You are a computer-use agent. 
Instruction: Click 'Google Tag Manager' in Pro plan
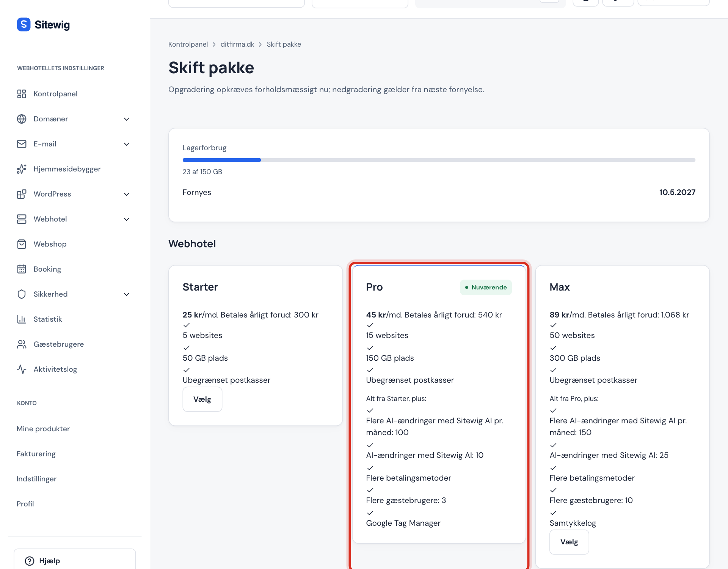coord(403,523)
